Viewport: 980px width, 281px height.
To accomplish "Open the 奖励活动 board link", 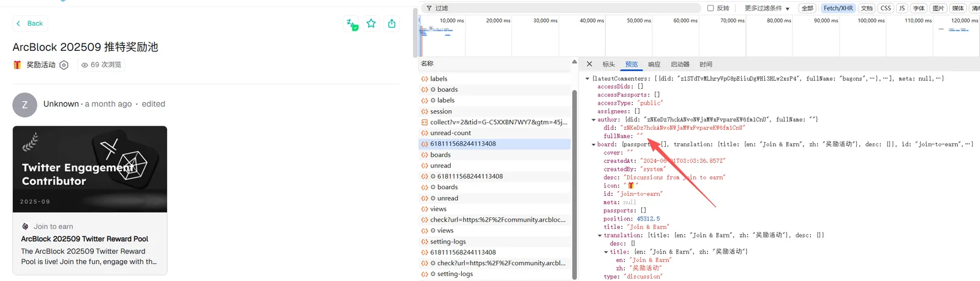I will tap(41, 65).
